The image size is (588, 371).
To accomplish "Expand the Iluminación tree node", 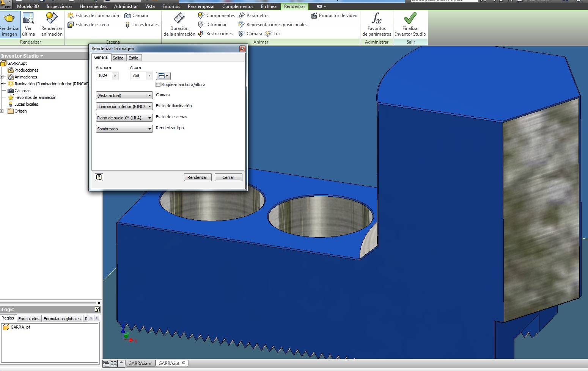I will (2, 84).
